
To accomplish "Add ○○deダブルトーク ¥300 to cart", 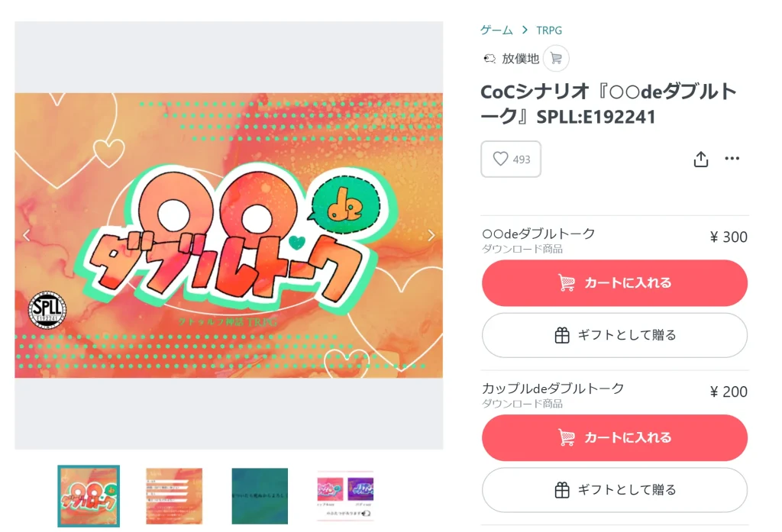I will (x=615, y=282).
